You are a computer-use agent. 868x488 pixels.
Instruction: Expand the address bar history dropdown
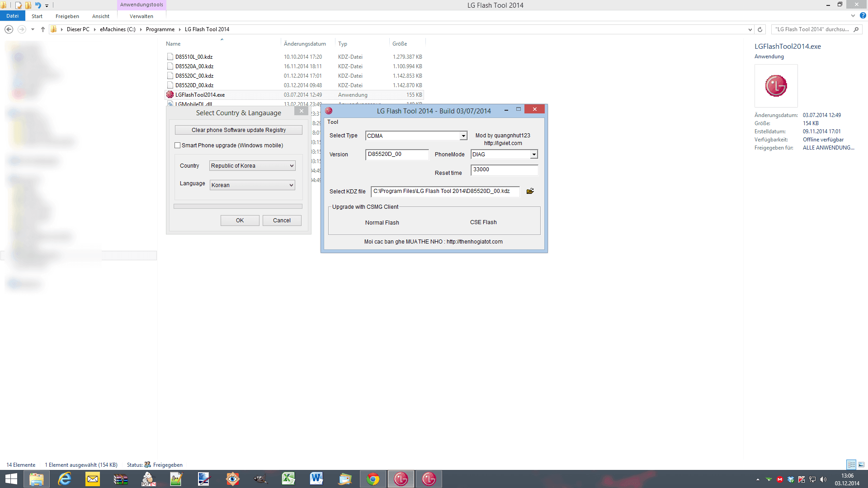coord(750,29)
